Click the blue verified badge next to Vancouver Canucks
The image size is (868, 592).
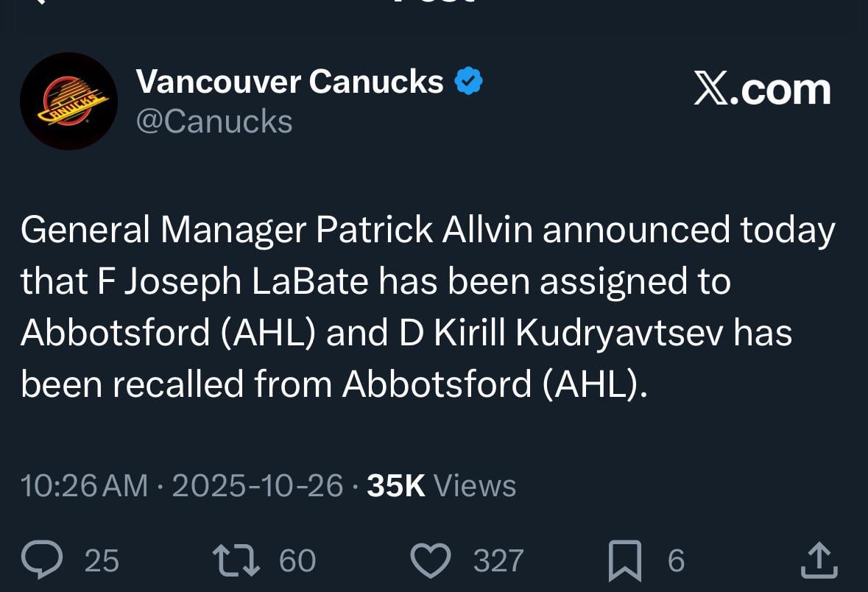(x=468, y=82)
